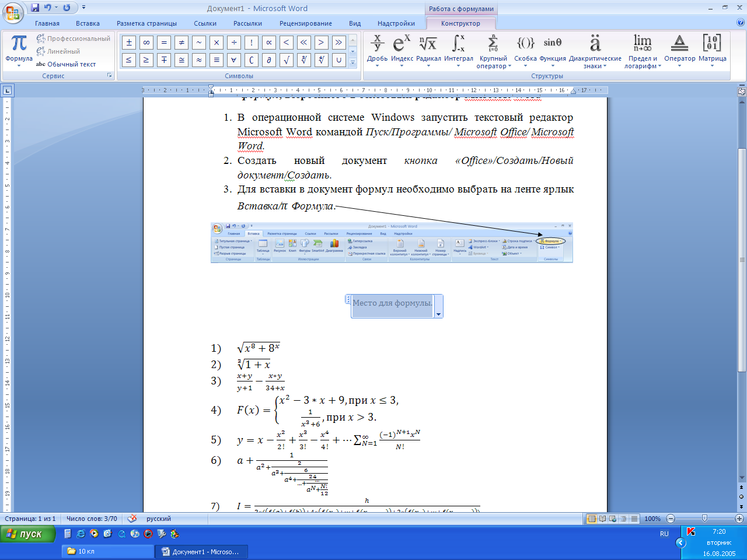This screenshot has height=560, width=747.
Task: Click the Office button orb
Action: click(13, 13)
